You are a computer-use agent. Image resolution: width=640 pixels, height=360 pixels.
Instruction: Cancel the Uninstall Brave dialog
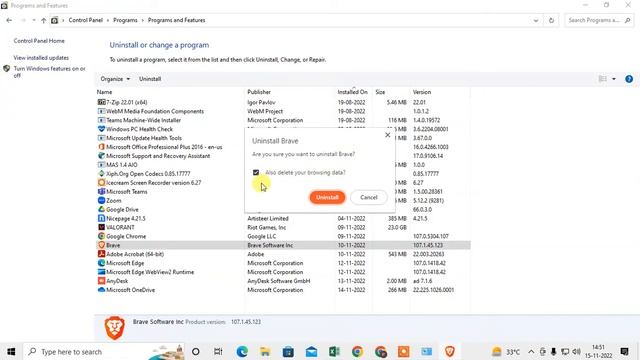369,197
